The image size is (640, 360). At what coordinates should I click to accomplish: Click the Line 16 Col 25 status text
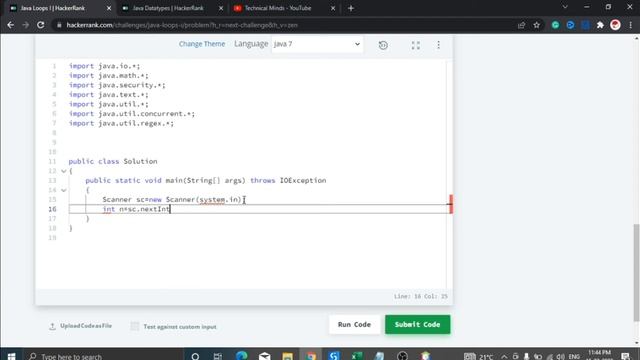[420, 296]
